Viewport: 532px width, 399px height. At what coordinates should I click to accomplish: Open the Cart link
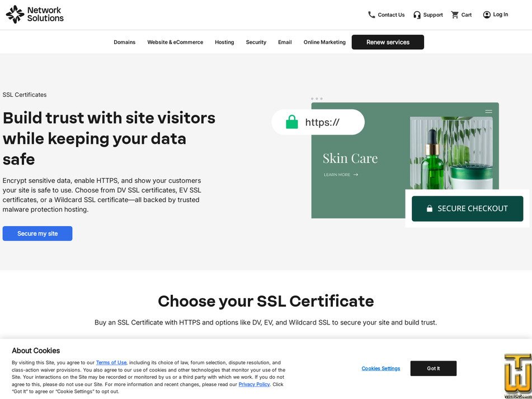click(x=467, y=15)
